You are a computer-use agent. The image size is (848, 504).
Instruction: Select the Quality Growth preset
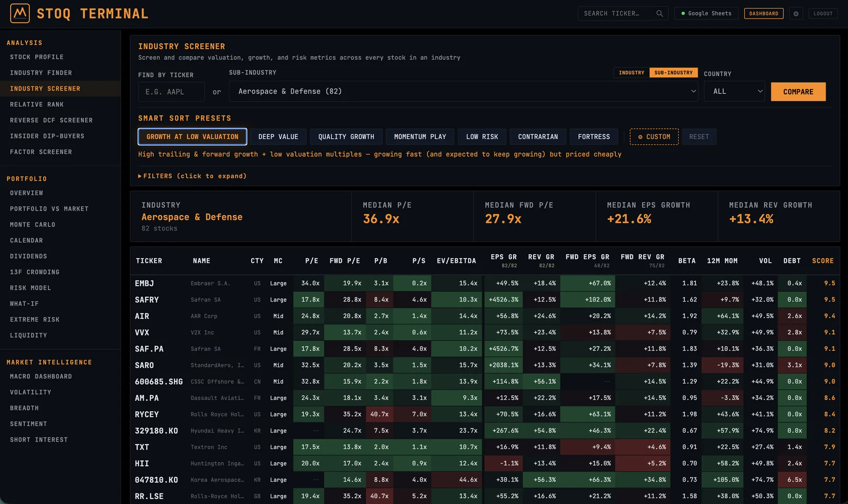pyautogui.click(x=346, y=137)
